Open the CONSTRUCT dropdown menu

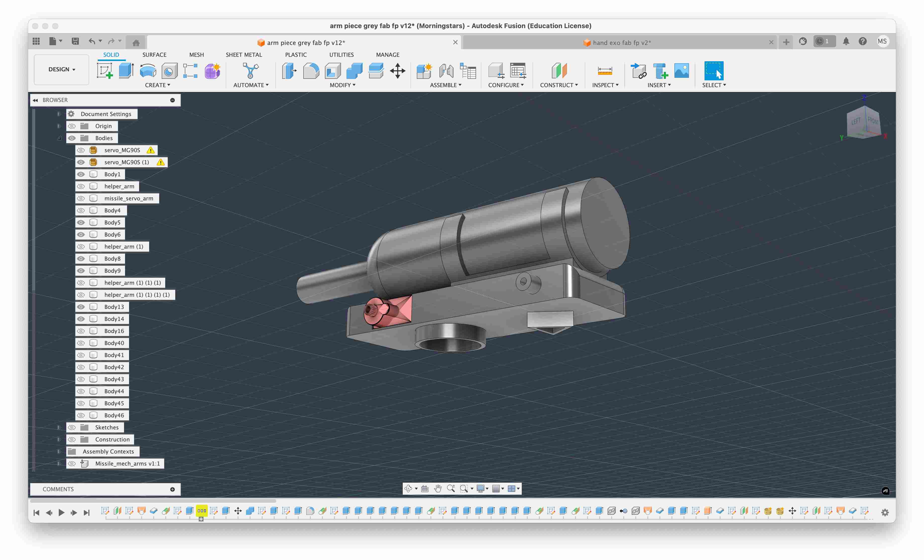(559, 85)
